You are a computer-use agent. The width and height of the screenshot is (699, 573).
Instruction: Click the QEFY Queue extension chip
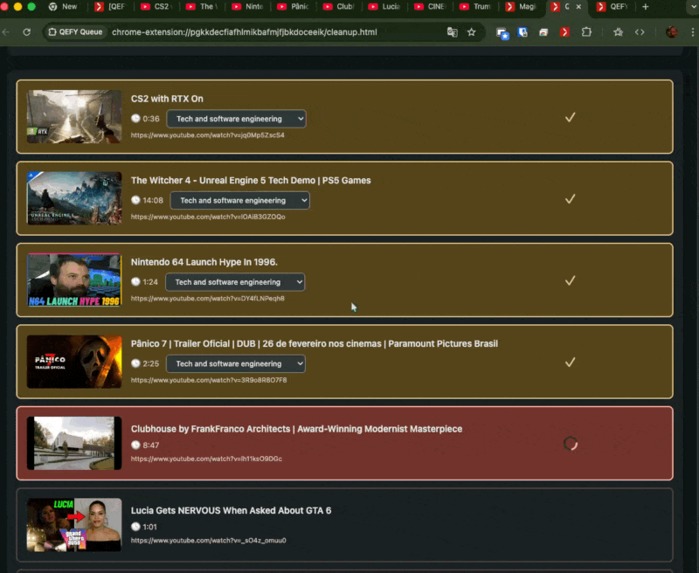(x=75, y=32)
